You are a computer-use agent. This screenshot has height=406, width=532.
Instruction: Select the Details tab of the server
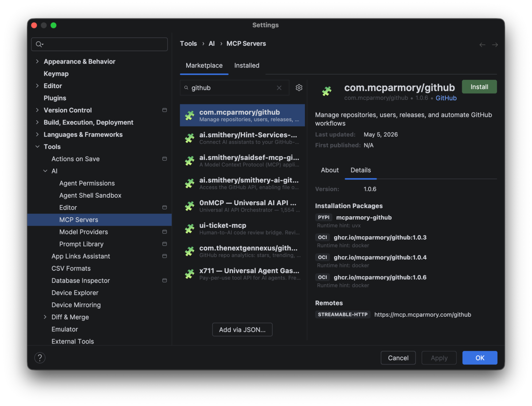tap(361, 170)
